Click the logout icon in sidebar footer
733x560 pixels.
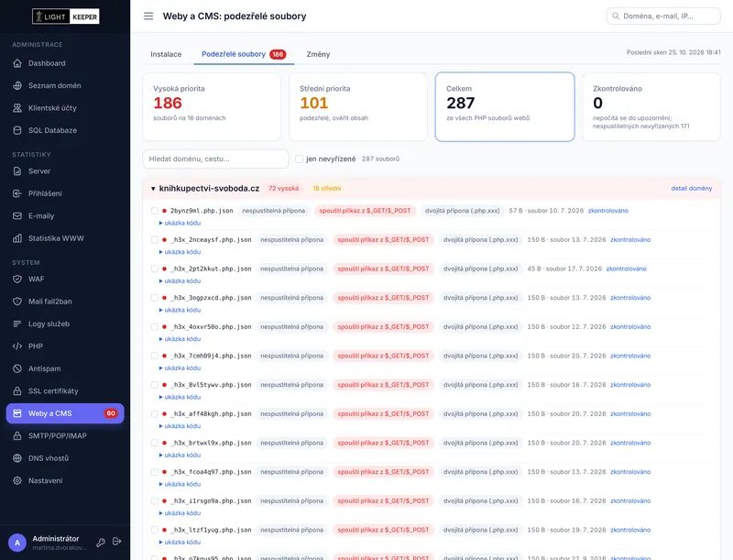(x=117, y=542)
